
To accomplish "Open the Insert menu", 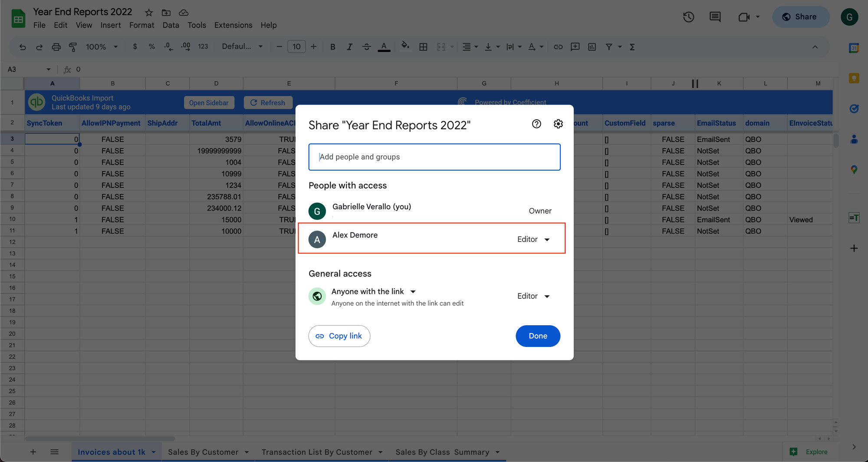I will [x=111, y=25].
